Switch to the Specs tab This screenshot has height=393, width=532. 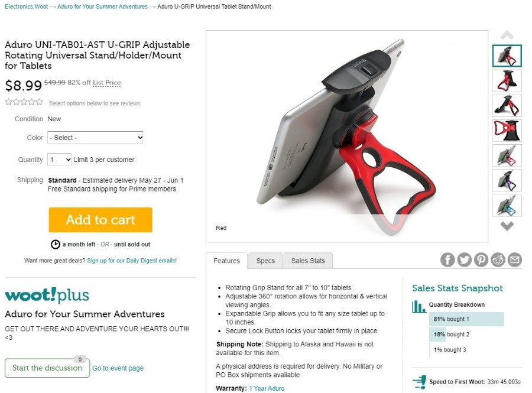pyautogui.click(x=265, y=261)
